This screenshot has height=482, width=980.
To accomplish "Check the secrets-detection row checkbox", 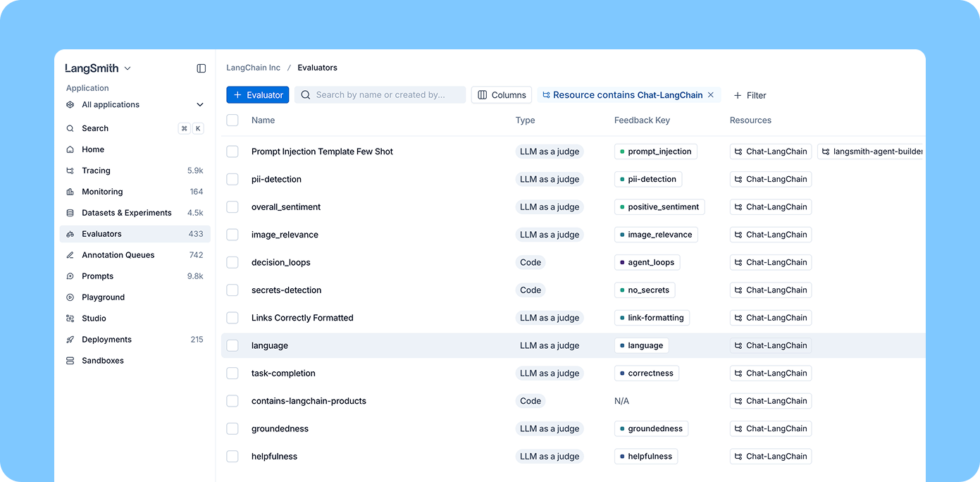I will click(x=232, y=290).
